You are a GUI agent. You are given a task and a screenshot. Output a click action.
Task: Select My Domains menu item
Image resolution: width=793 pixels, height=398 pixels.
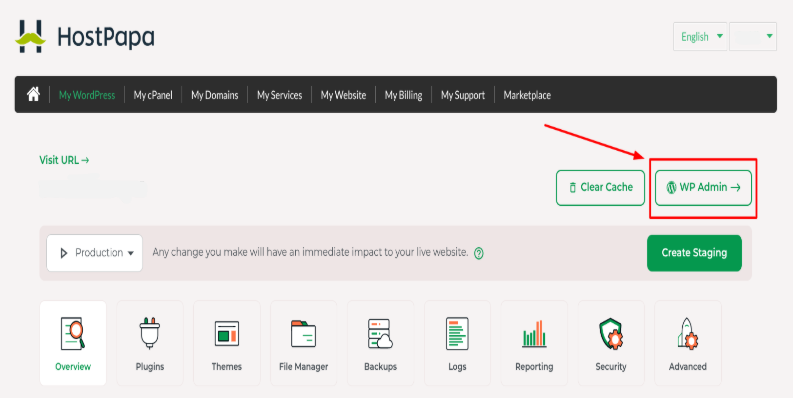[x=214, y=95]
